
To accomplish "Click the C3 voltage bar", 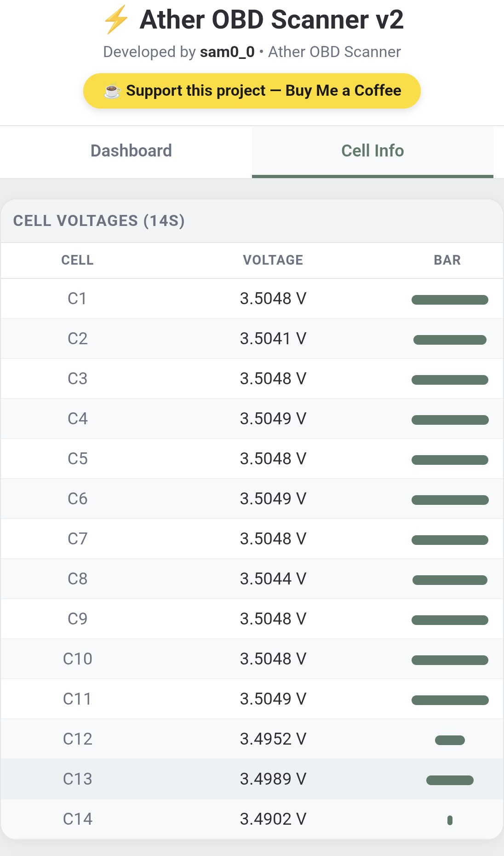I will 450,380.
